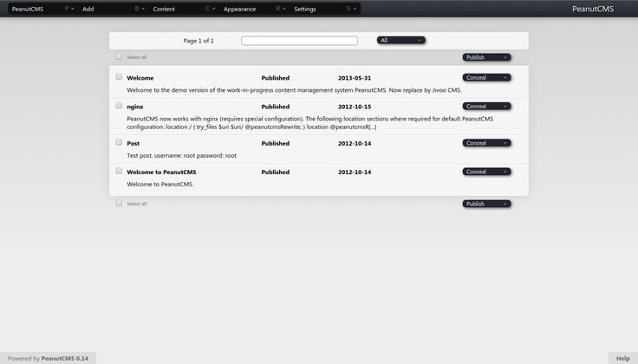Open Conceal dropdown for nginx post
This screenshot has width=638, height=364.
pos(486,107)
